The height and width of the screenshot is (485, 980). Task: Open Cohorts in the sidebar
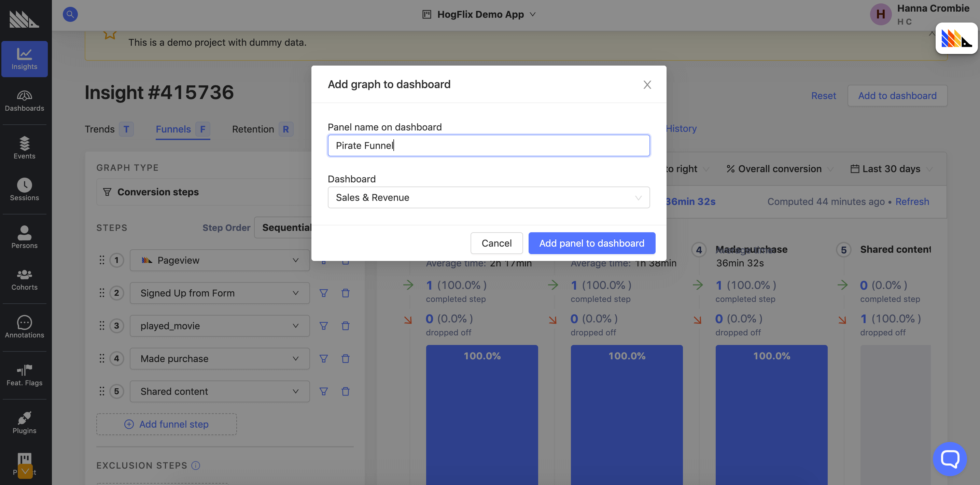[24, 279]
